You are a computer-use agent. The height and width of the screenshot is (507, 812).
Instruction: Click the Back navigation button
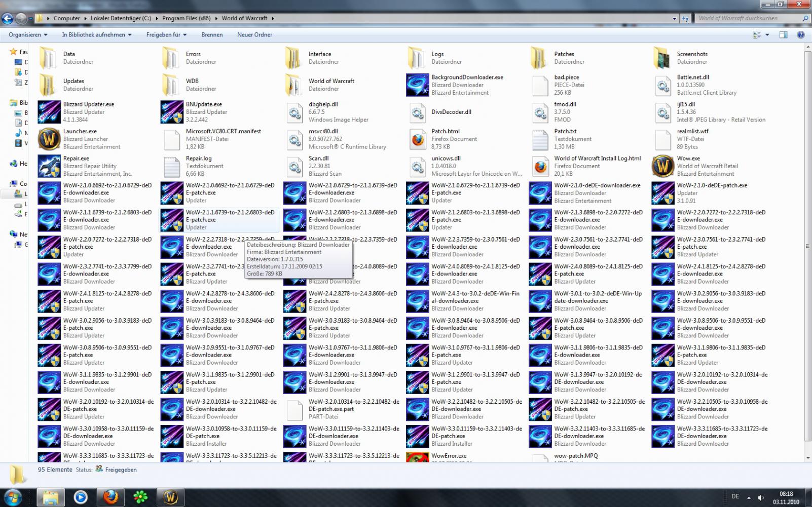7,19
